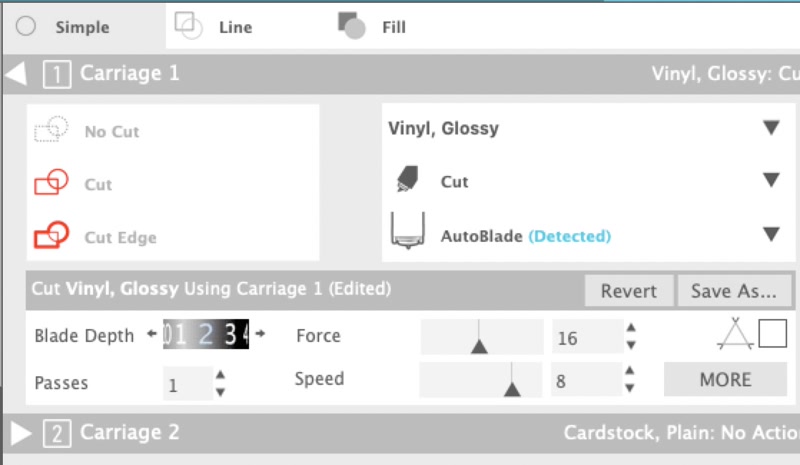800x465 pixels.
Task: Click the AutoBlade tool icon
Action: [x=407, y=232]
